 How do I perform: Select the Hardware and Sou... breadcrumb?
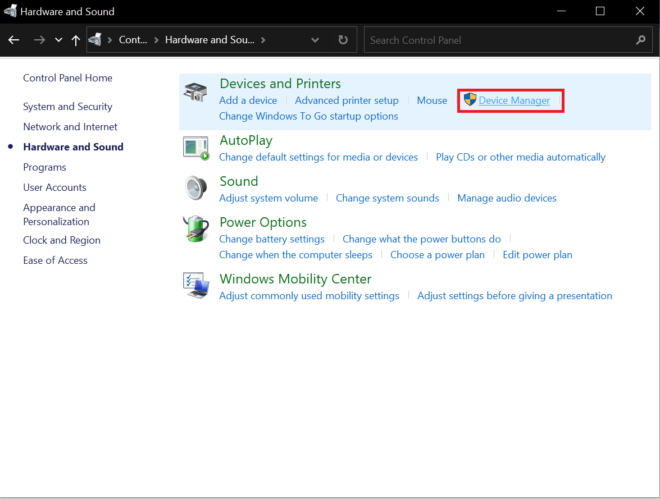[210, 40]
